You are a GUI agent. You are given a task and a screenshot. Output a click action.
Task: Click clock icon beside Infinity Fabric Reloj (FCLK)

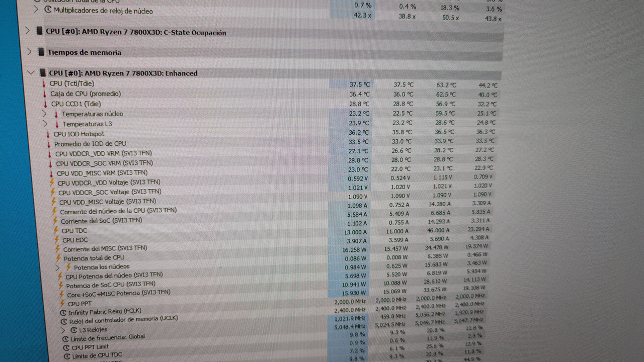tap(63, 312)
